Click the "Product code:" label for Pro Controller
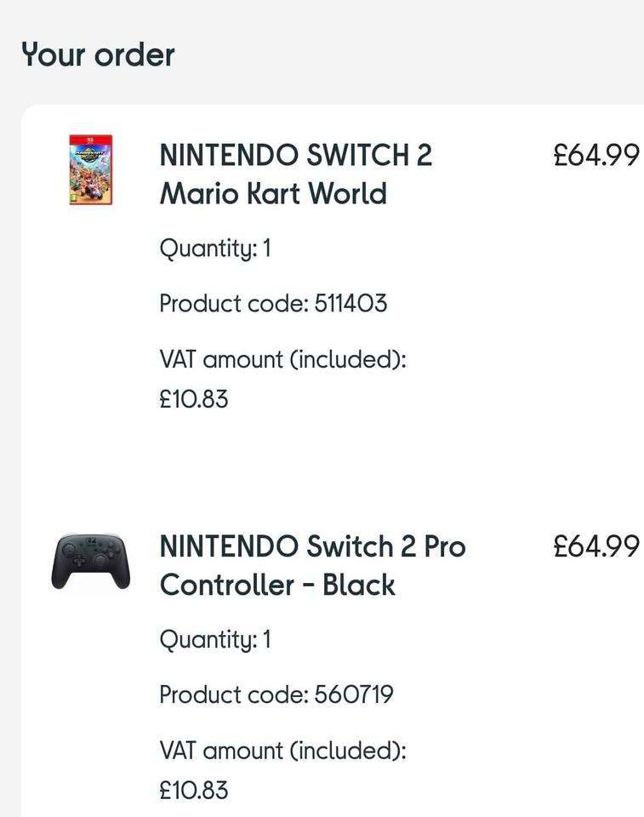 coord(233,694)
